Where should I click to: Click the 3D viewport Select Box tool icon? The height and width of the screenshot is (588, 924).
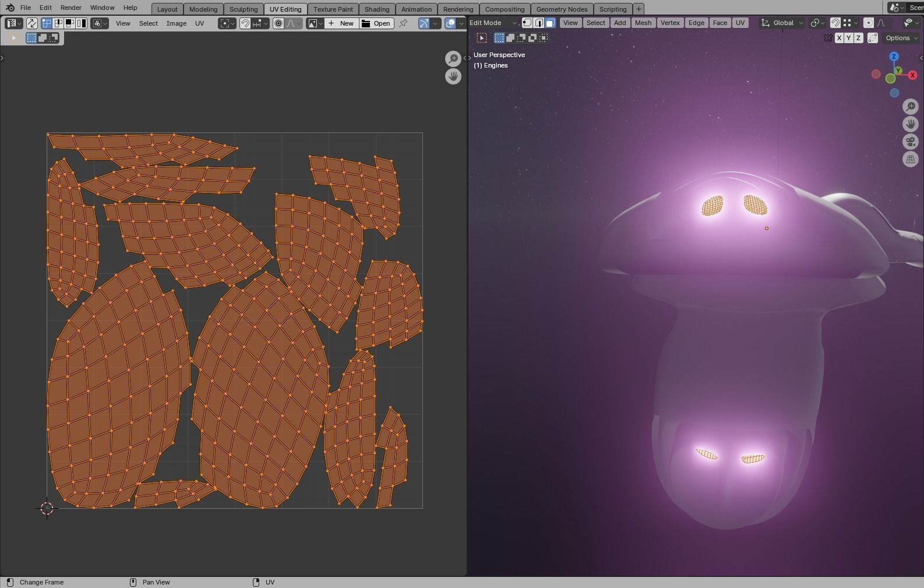pos(482,38)
